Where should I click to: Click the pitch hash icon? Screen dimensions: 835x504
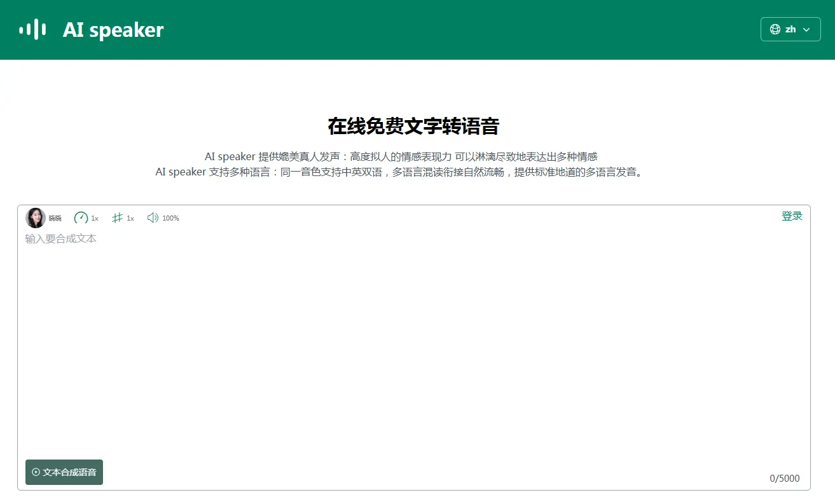[x=117, y=218]
